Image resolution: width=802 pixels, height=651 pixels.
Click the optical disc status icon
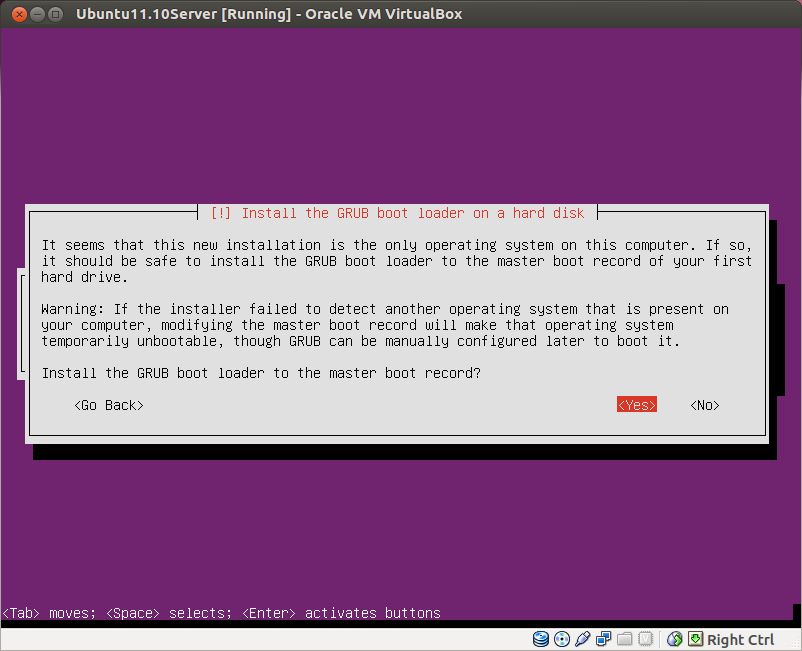(560, 639)
